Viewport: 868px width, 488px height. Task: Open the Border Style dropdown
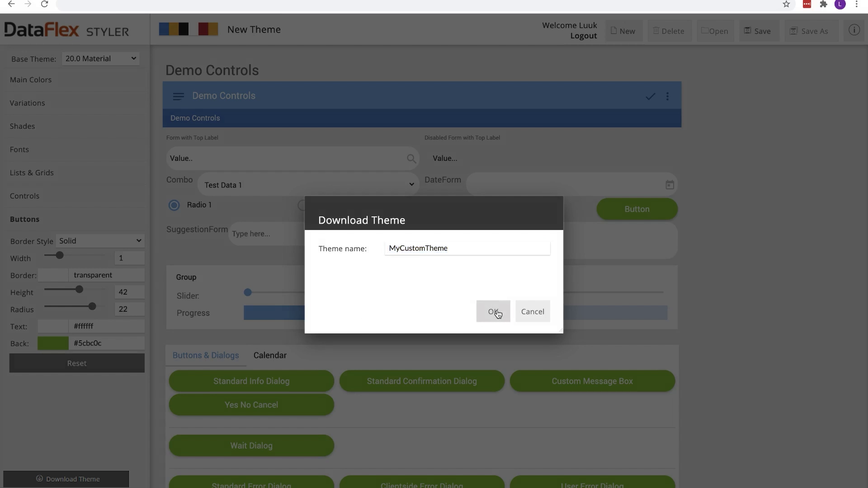coord(100,241)
